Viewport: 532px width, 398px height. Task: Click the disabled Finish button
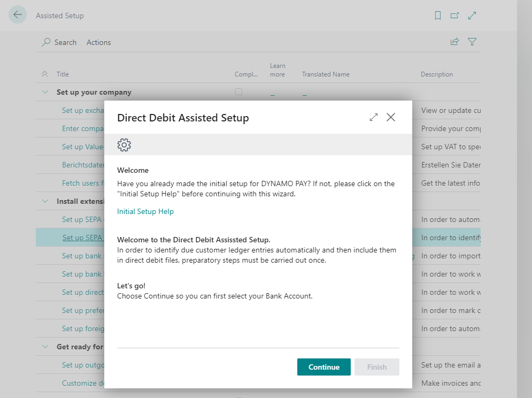(x=377, y=367)
